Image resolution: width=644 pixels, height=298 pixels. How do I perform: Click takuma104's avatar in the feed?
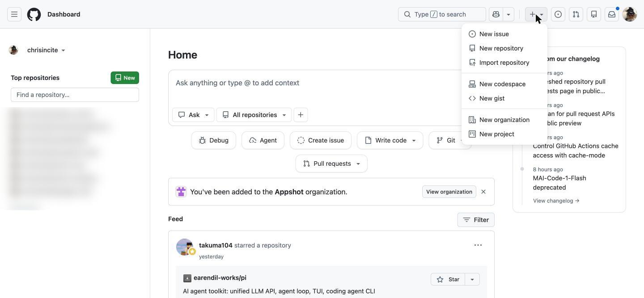(185, 247)
